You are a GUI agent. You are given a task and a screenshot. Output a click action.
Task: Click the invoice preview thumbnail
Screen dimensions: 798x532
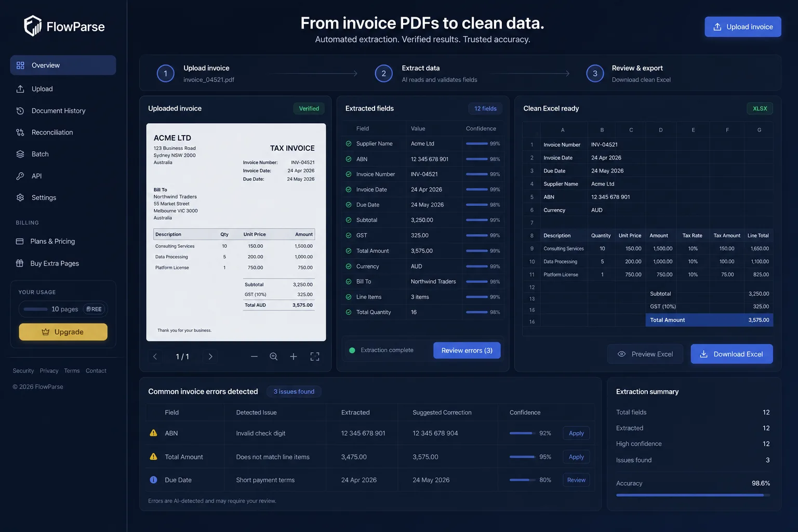pyautogui.click(x=236, y=232)
